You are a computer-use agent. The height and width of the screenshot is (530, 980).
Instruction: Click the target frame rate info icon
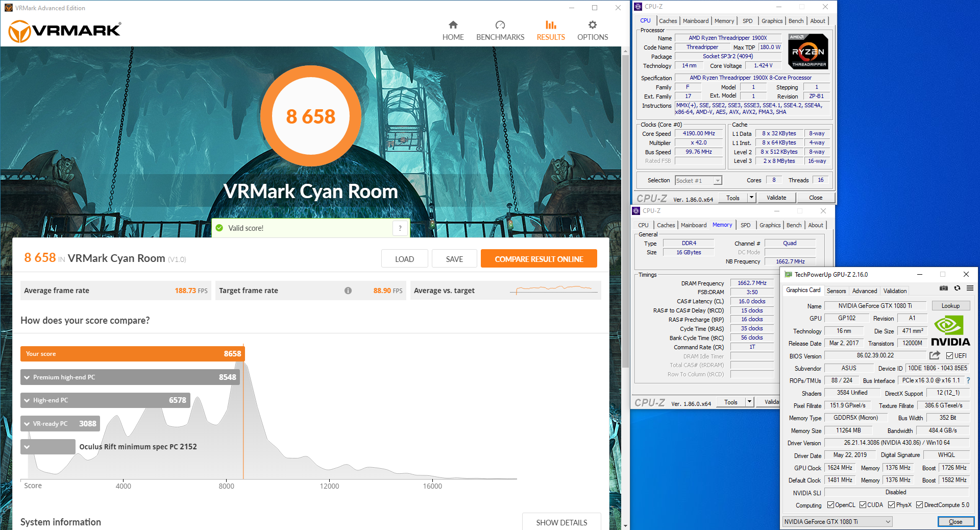348,291
